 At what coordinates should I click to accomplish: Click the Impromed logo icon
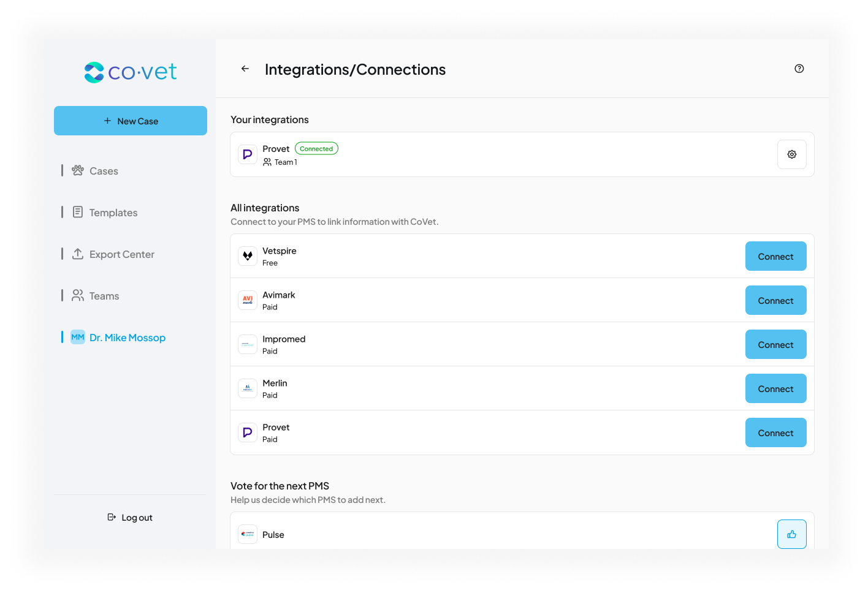(x=248, y=344)
